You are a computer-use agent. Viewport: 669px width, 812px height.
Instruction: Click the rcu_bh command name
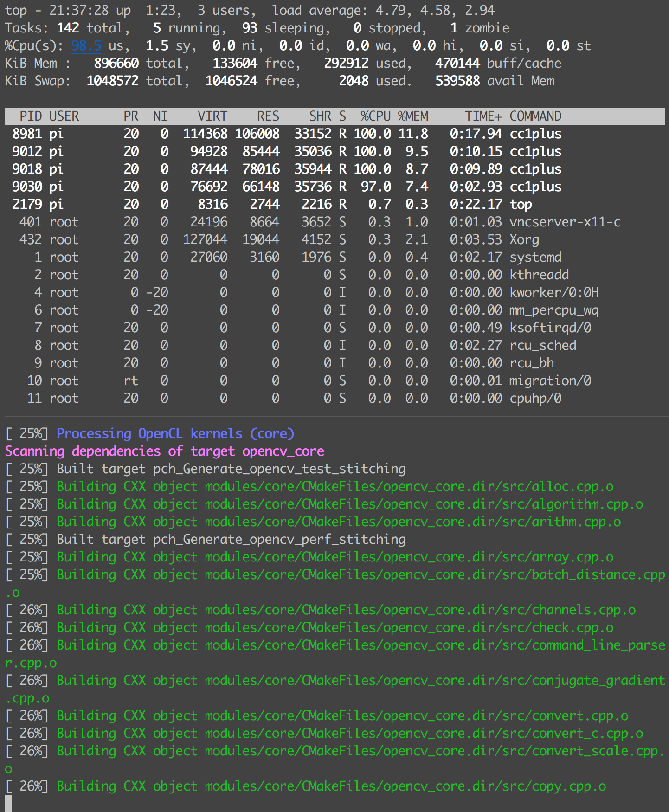pos(532,363)
